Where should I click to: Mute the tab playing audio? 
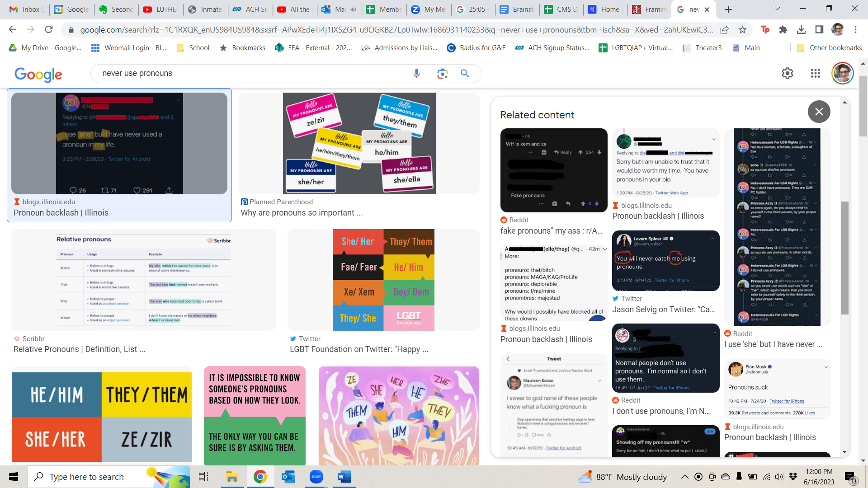click(x=353, y=9)
